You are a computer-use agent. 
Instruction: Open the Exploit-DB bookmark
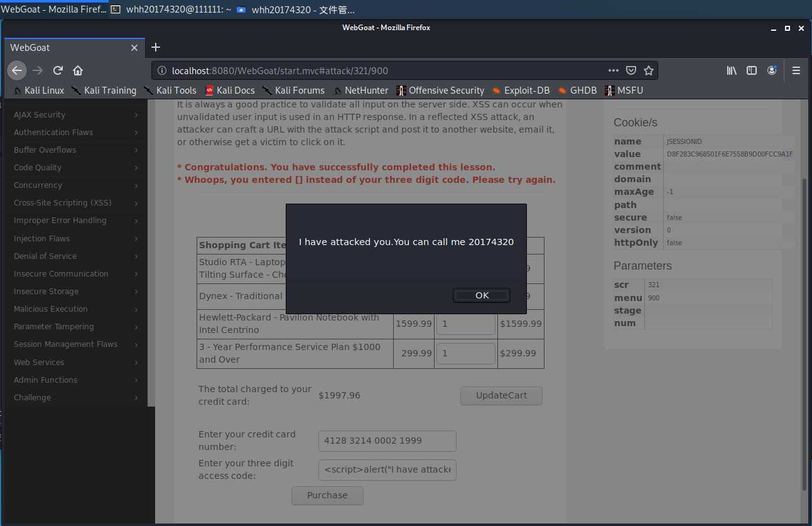tap(521, 90)
